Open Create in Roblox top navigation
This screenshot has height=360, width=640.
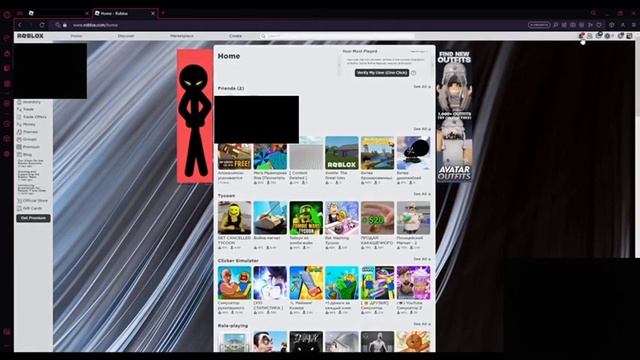point(236,36)
